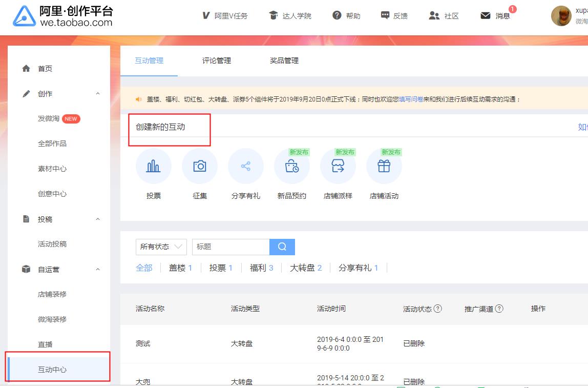The height and width of the screenshot is (388, 588).
Task: Select the 征集 camera icon
Action: tap(199, 166)
